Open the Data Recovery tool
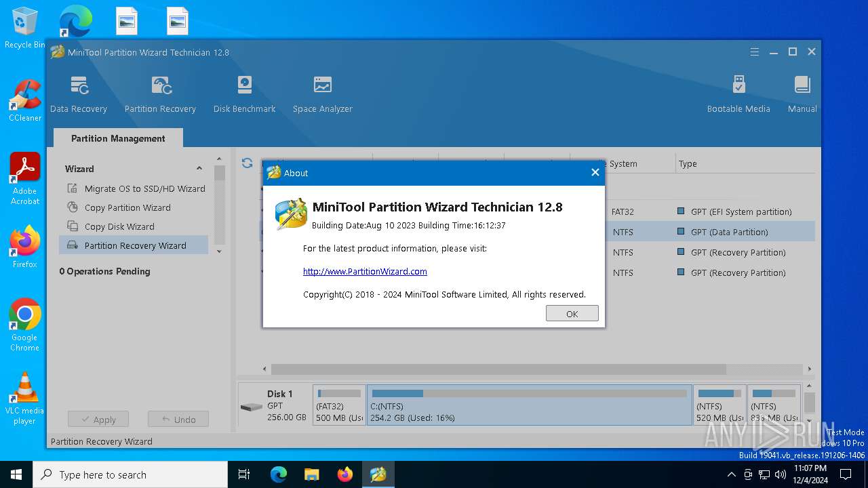Image resolution: width=868 pixels, height=488 pixels. pos(79,94)
